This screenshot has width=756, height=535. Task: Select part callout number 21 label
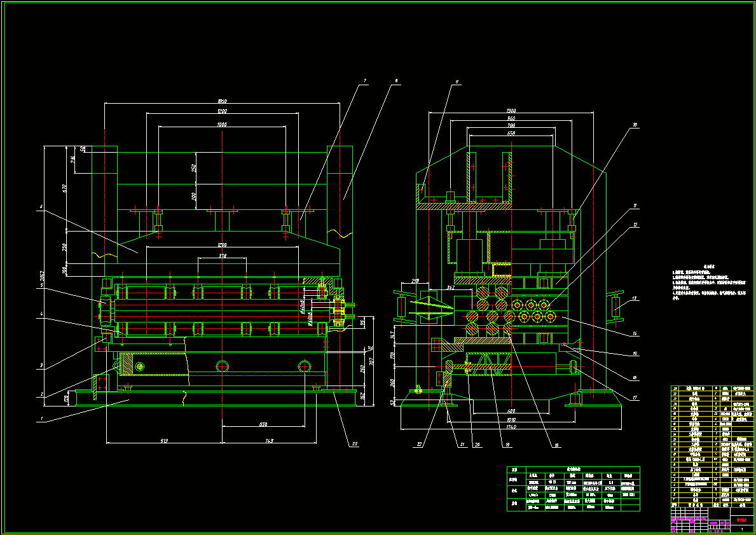(x=462, y=445)
